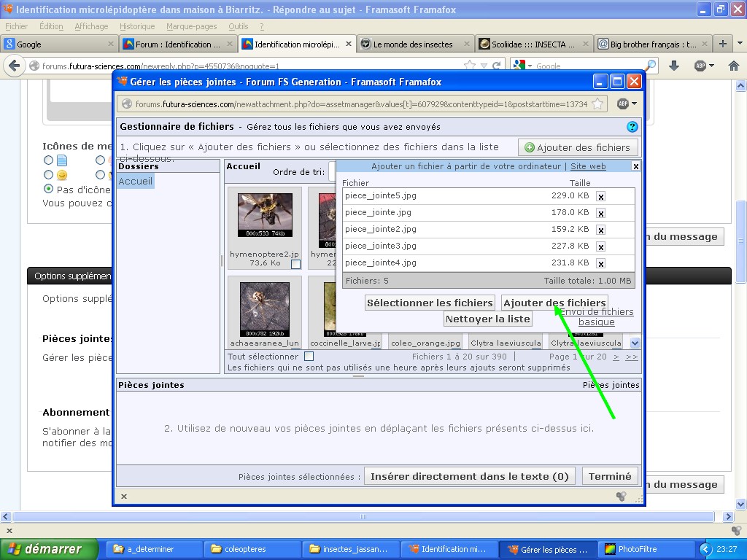Tick the hymenoptere2.jpg file checkbox
Screen dimensions: 747x560
coord(296,264)
